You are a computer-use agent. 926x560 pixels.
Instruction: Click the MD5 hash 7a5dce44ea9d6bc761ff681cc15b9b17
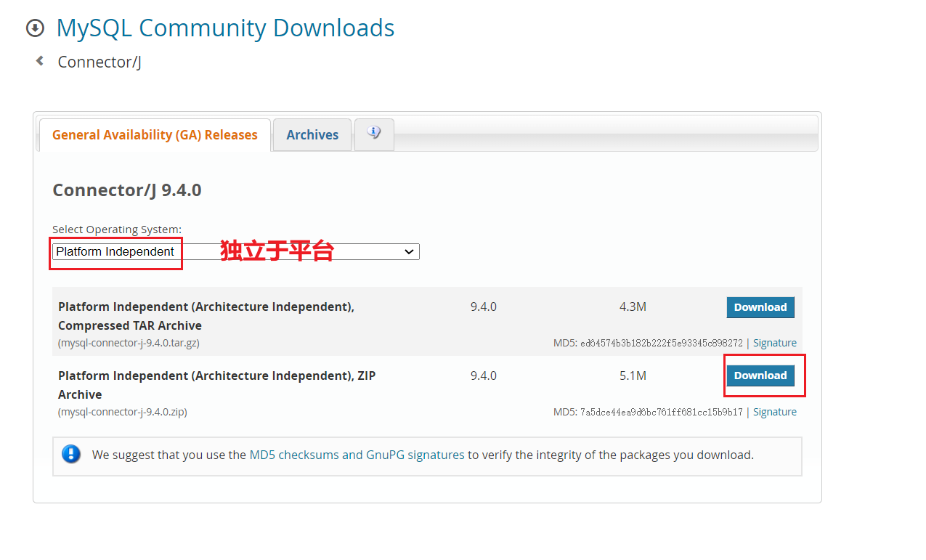coord(662,412)
